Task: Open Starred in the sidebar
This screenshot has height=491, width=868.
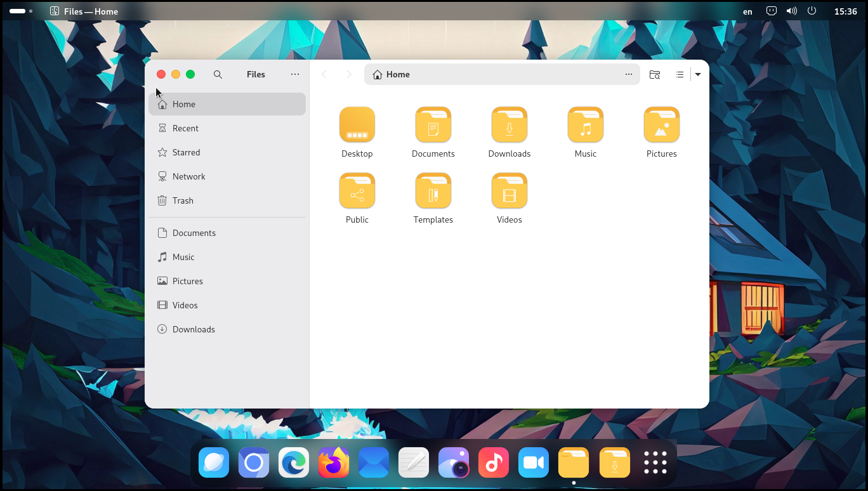Action: [227, 152]
